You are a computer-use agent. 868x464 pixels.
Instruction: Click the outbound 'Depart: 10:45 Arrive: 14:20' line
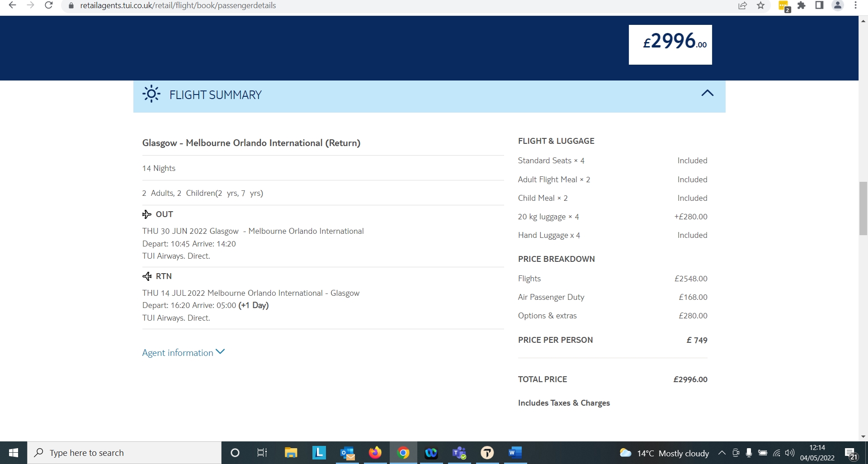pos(189,244)
